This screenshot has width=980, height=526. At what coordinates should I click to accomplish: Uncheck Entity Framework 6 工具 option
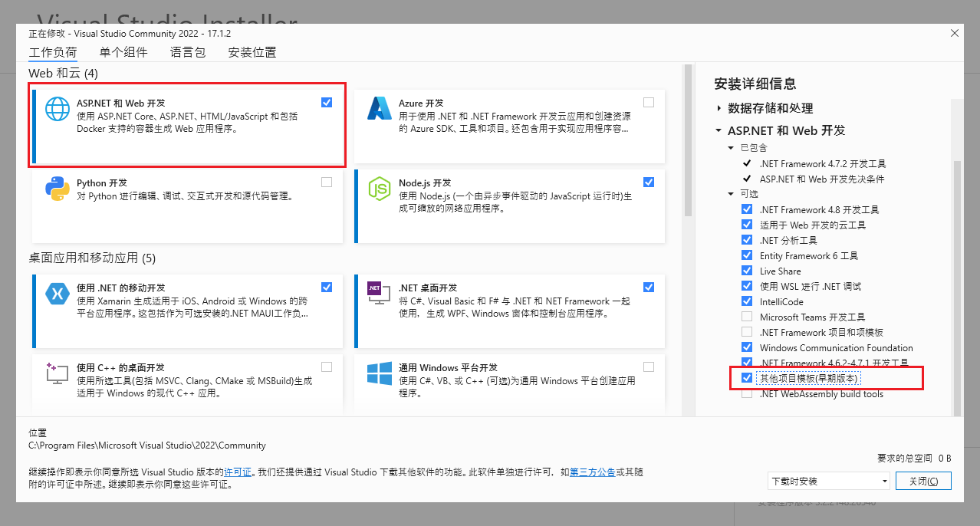point(747,255)
